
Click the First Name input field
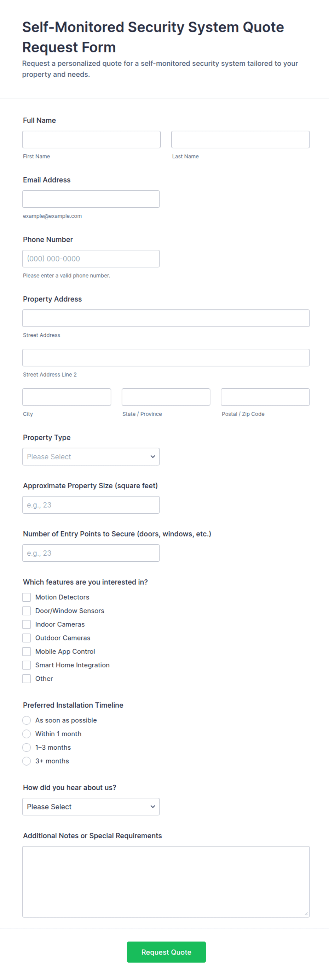pyautogui.click(x=91, y=139)
